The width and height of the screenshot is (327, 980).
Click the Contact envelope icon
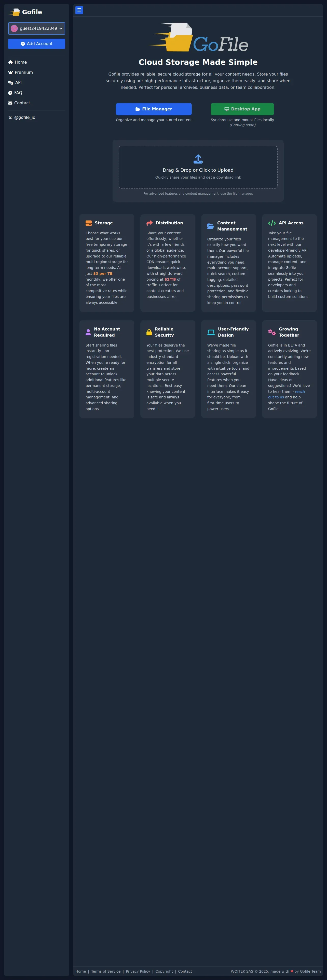[x=10, y=103]
